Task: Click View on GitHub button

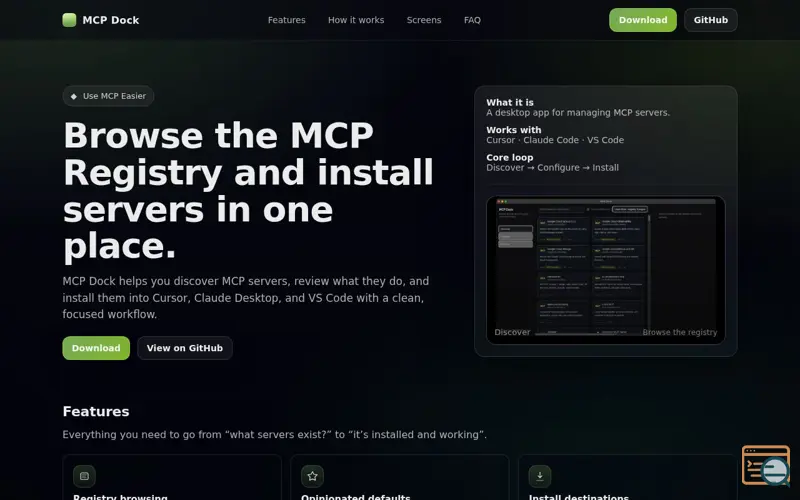Action: pos(185,348)
